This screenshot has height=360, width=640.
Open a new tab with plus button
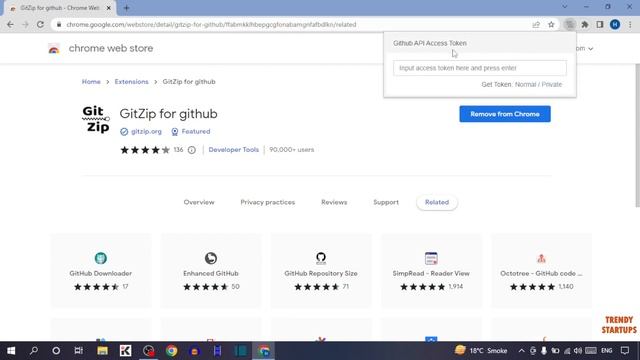(126, 8)
